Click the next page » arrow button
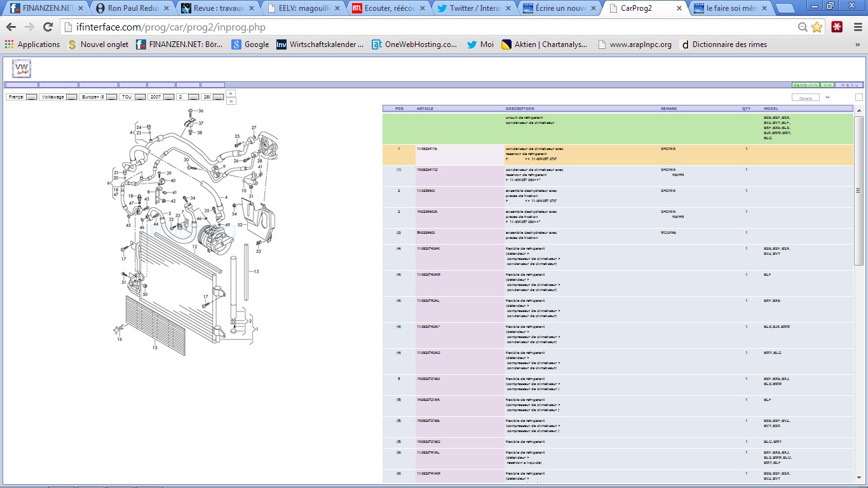Image resolution: width=868 pixels, height=488 pixels. (x=231, y=101)
